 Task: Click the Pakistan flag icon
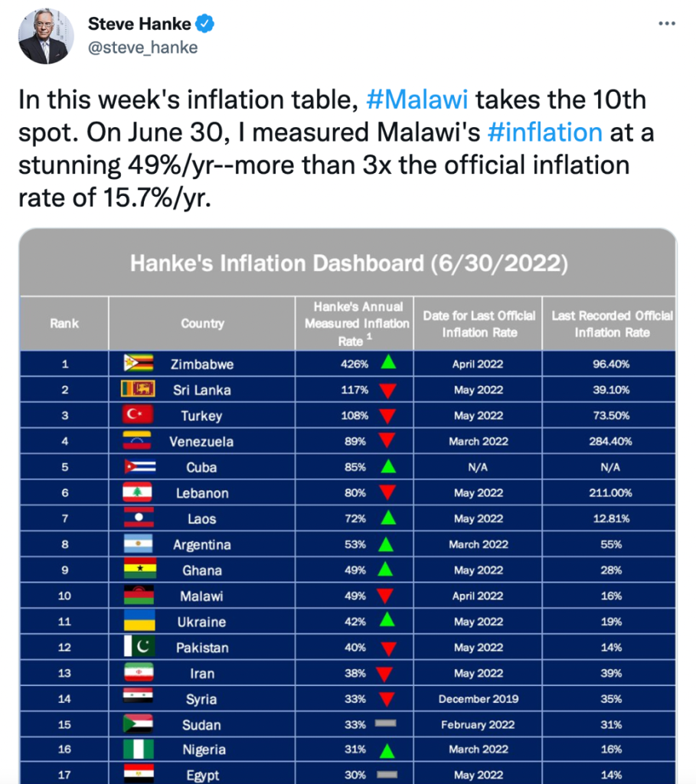point(139,646)
